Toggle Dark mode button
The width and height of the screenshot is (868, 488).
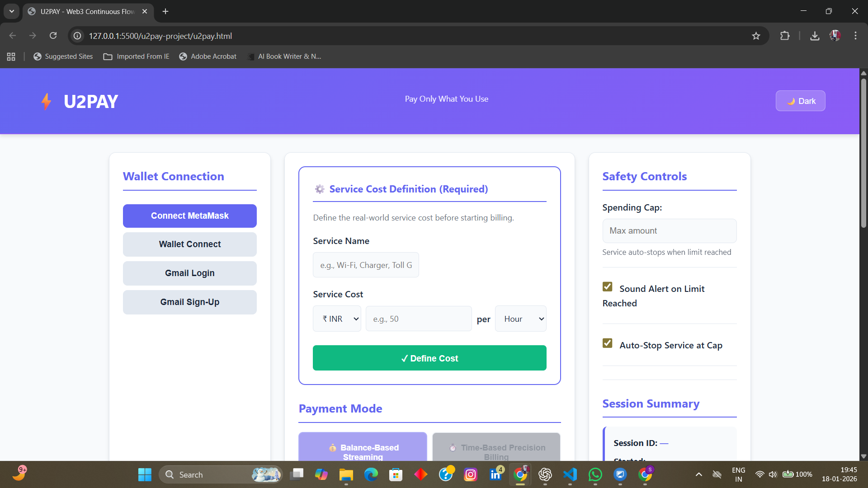(x=800, y=101)
